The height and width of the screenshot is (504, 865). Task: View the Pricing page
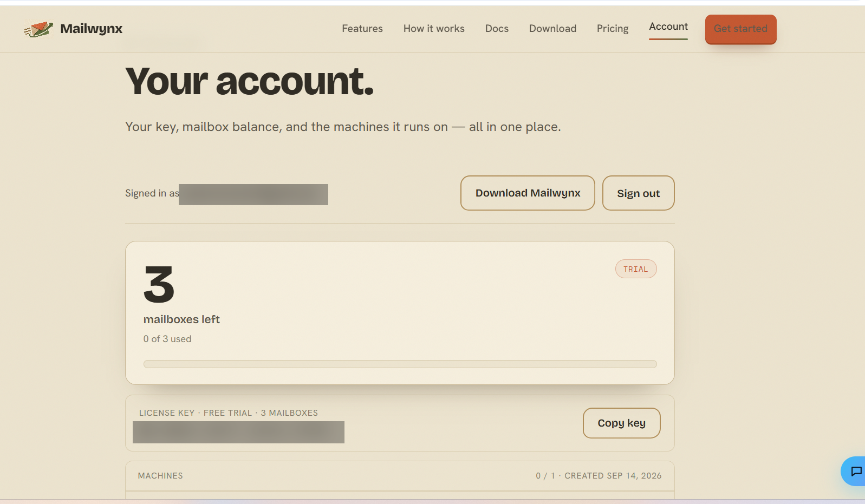[x=613, y=29]
